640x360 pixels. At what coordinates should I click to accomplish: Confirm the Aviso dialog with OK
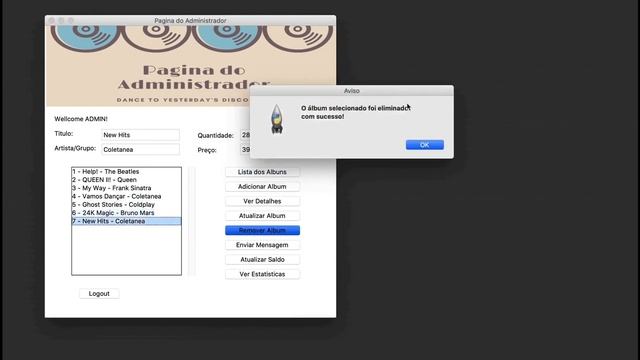(424, 145)
